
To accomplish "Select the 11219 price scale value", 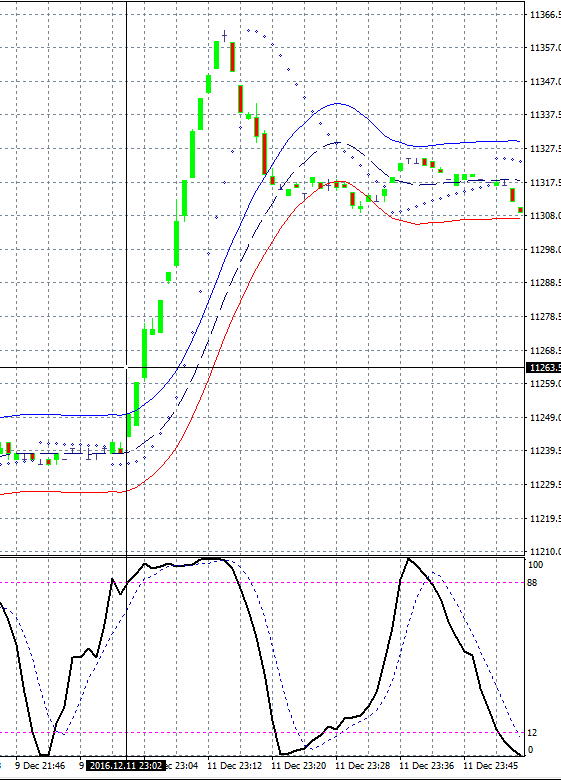I will click(545, 518).
